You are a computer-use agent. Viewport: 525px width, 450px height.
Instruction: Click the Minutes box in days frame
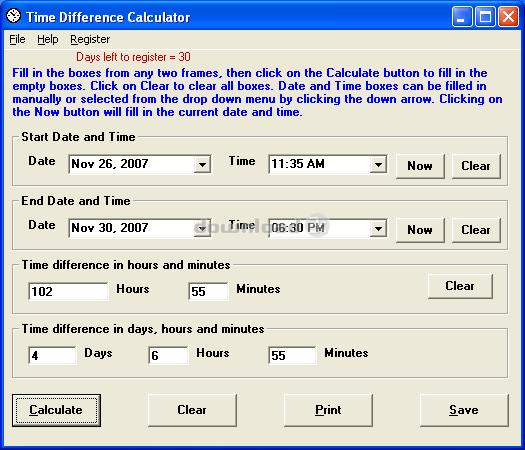coord(292,355)
